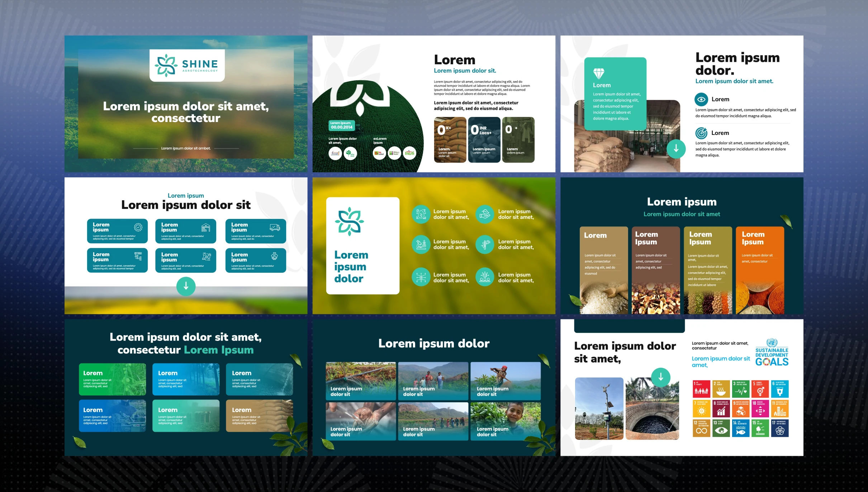
Task: Click the fresh brand logo circle
Action: pos(409,153)
